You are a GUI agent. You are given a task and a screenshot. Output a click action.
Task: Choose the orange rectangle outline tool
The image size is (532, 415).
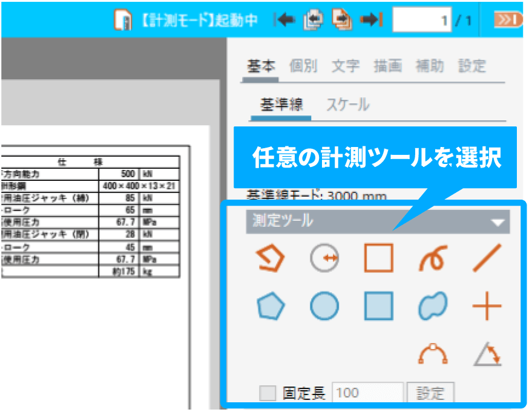(x=379, y=258)
